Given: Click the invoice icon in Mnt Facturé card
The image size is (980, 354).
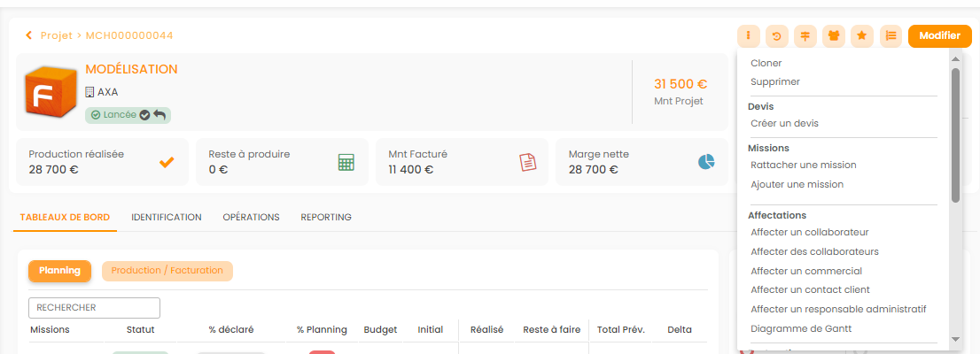Looking at the screenshot, I should coord(527,162).
